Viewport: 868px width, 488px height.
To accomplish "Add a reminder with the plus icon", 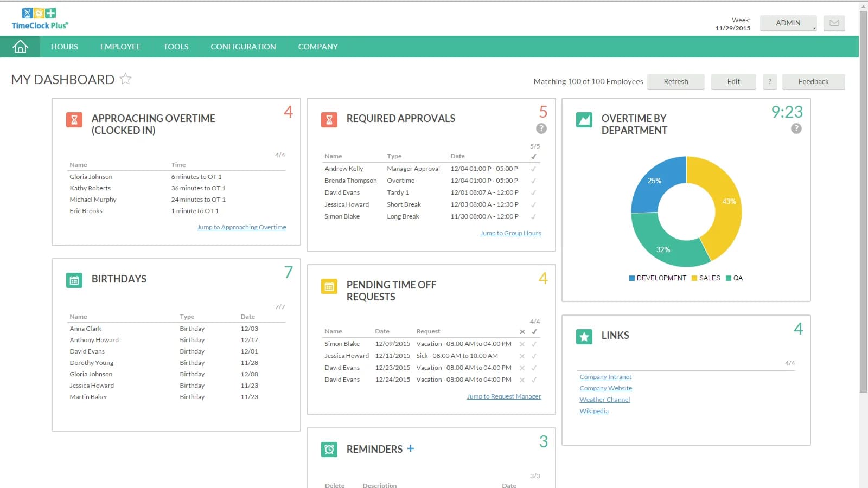I will 411,448.
